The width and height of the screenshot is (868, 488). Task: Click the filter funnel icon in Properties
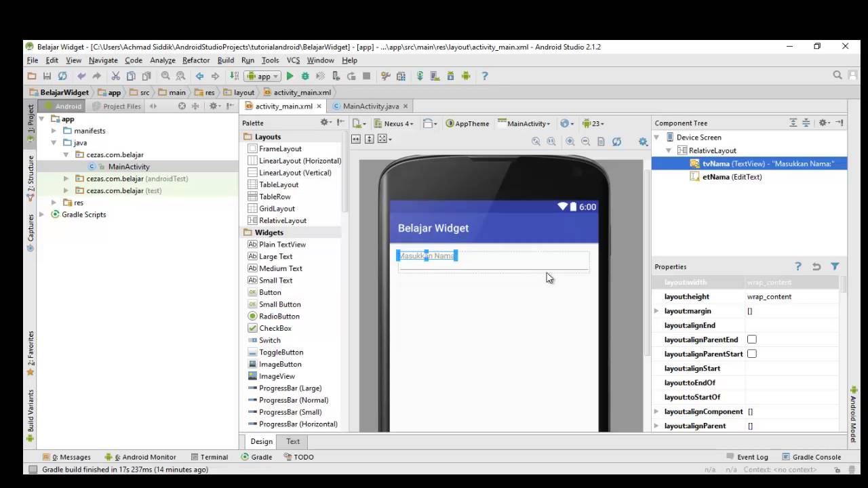pos(835,266)
